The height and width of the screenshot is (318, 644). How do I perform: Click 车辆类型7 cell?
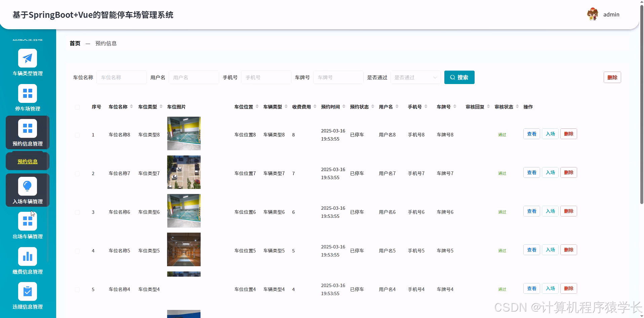point(274,173)
